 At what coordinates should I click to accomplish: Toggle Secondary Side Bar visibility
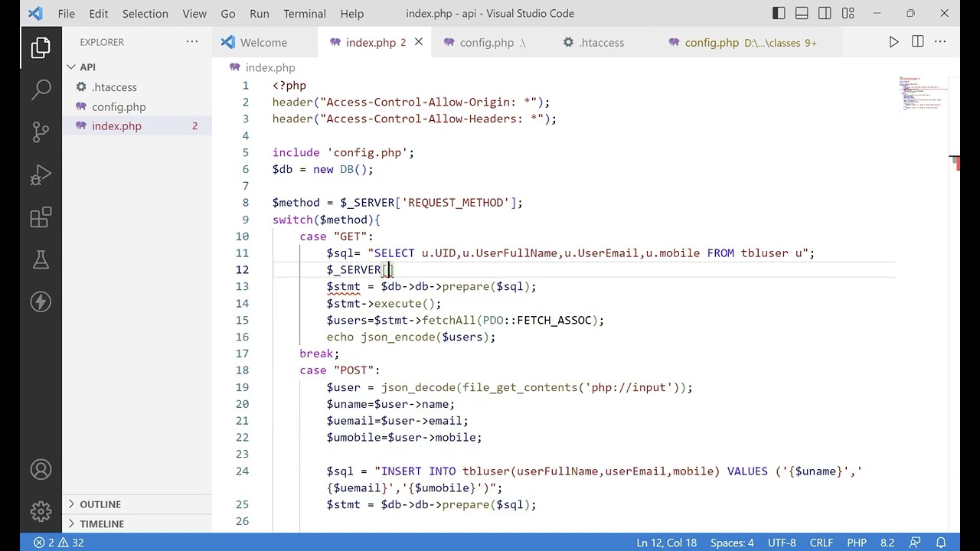point(825,13)
